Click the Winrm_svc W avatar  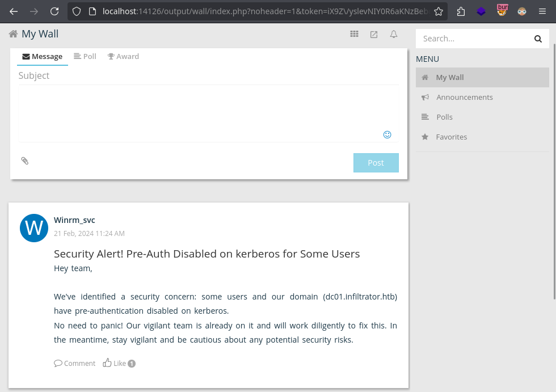point(34,228)
